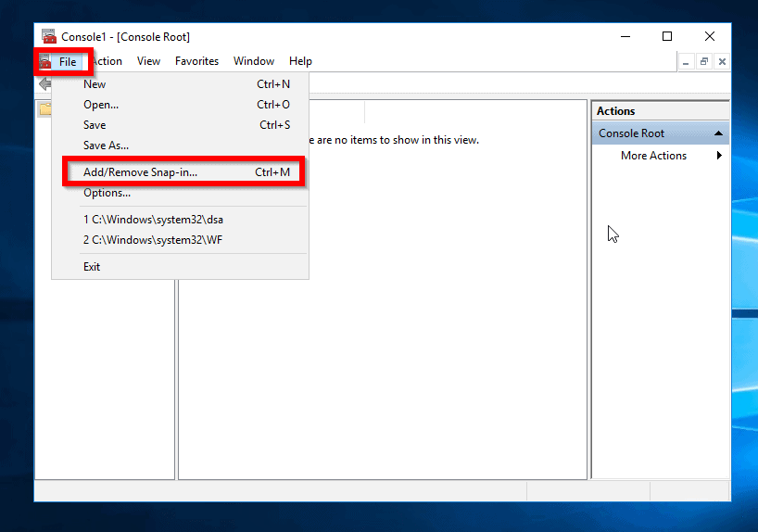Click More Actions in the Actions pane
758x532 pixels.
click(653, 156)
